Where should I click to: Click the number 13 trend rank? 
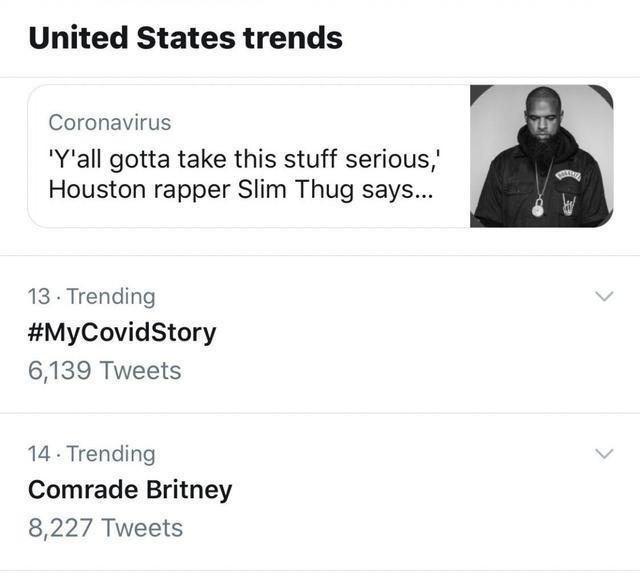tap(39, 296)
